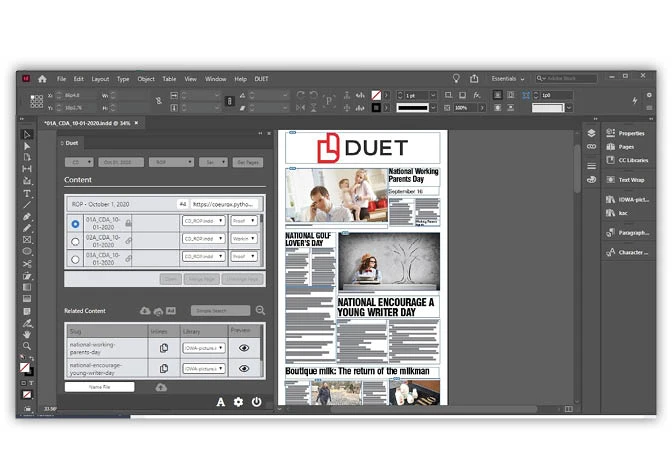Select the Line tool

pyautogui.click(x=27, y=205)
